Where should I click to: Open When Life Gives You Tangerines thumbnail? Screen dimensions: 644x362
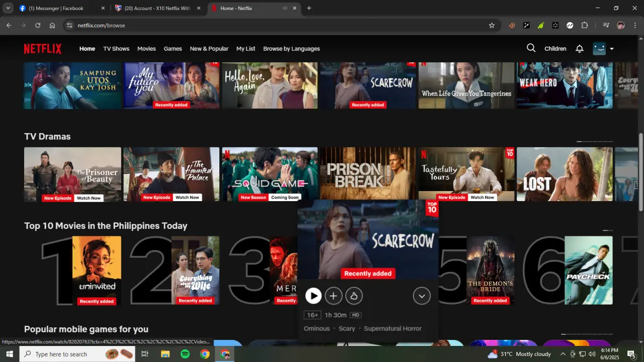[x=466, y=85]
